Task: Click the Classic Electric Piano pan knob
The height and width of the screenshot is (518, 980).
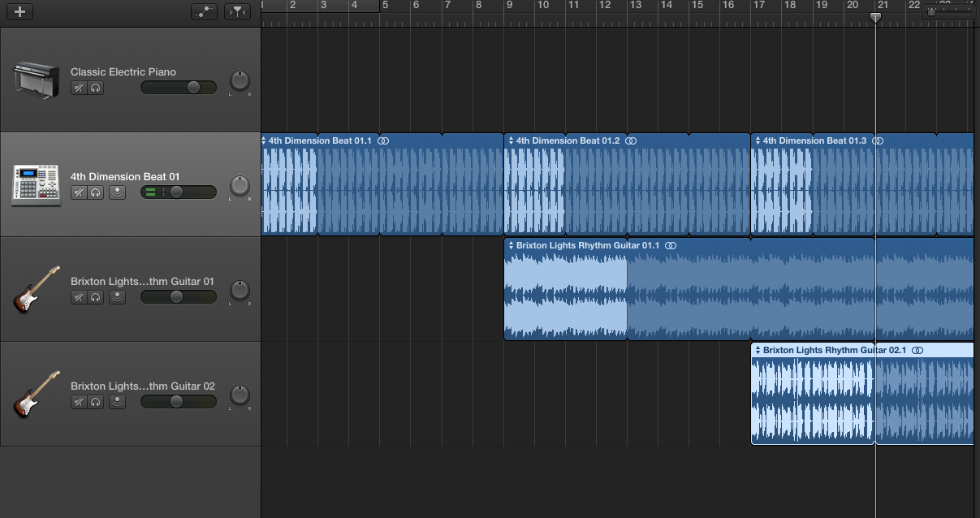Action: click(x=240, y=81)
